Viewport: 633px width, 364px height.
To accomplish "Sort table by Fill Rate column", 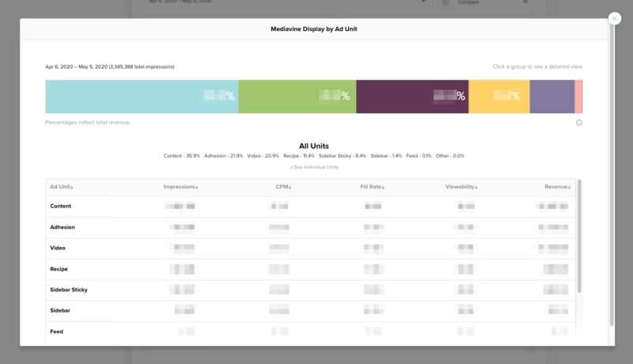I will click(x=372, y=187).
